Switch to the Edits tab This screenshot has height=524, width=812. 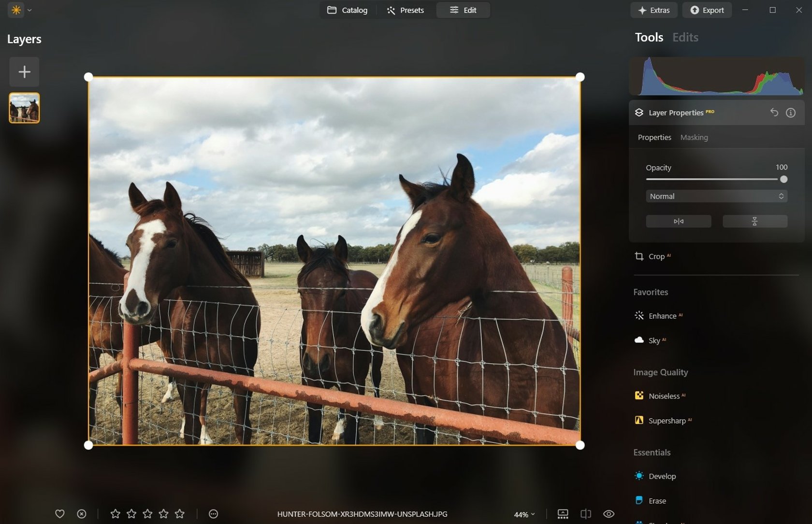pos(685,38)
